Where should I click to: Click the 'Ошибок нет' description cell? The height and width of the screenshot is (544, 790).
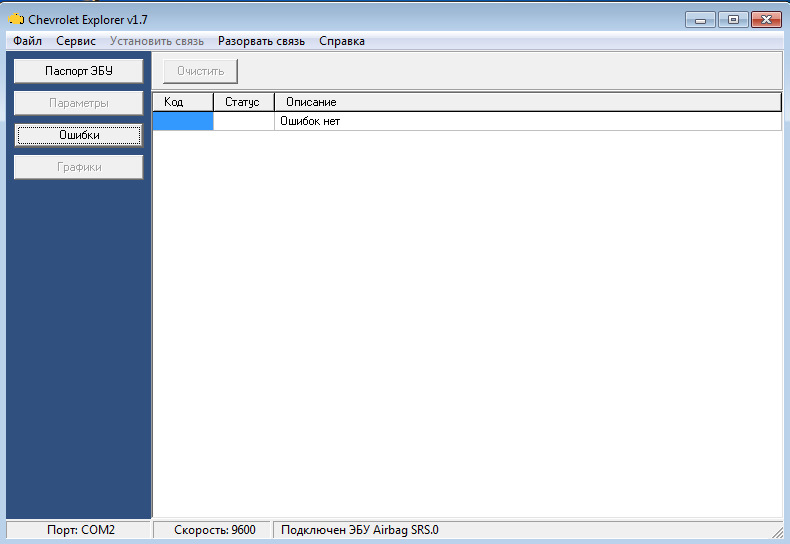tap(528, 121)
